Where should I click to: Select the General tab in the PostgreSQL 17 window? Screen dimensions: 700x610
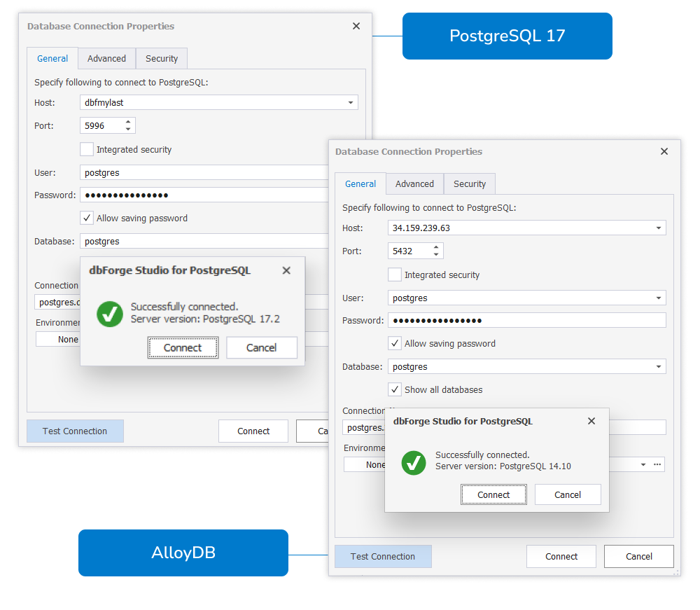click(x=52, y=59)
